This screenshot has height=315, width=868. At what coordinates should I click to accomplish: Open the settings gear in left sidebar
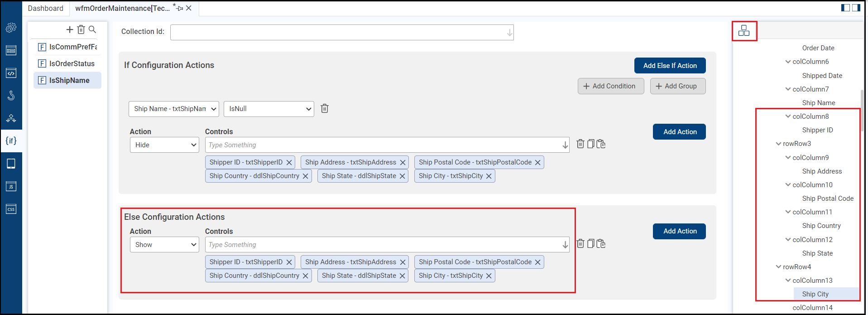pyautogui.click(x=11, y=28)
